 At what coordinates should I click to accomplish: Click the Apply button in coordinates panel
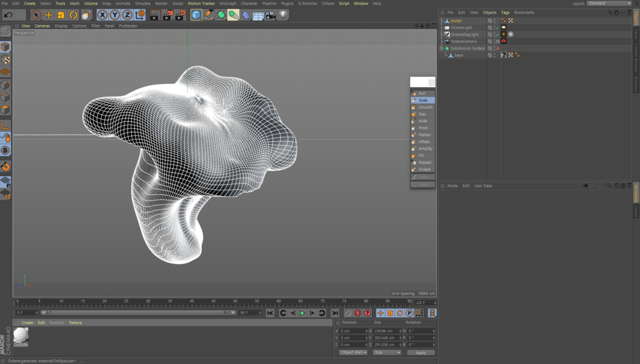[x=421, y=352]
